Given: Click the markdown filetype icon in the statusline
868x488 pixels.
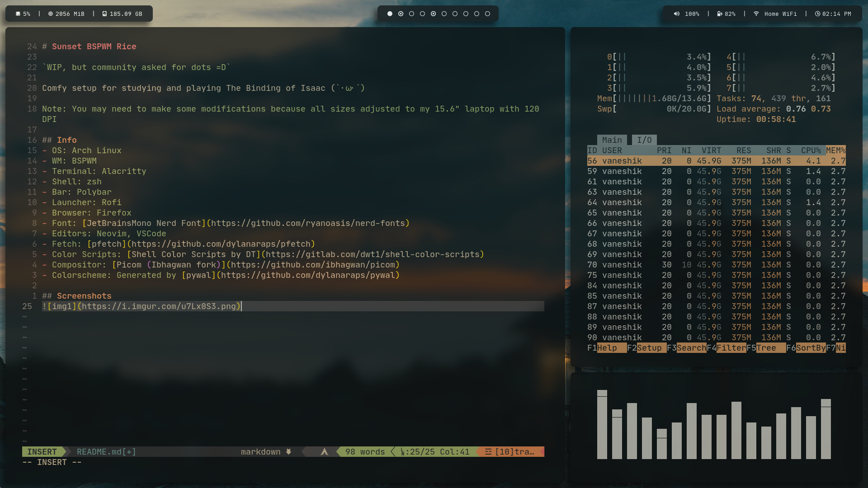Looking at the screenshot, I should click(x=288, y=452).
